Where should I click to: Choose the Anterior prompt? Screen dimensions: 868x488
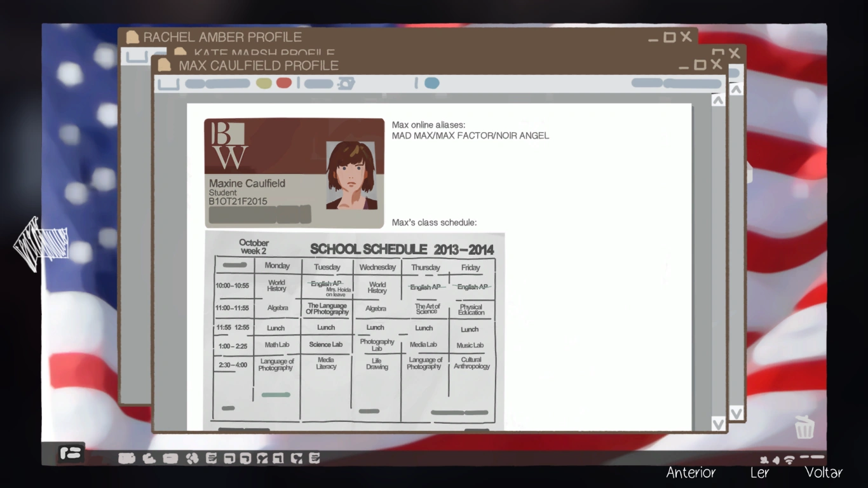[x=691, y=472]
